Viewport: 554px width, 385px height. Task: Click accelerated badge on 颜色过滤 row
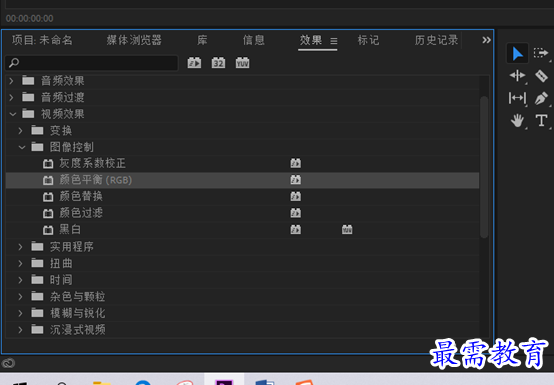[296, 213]
